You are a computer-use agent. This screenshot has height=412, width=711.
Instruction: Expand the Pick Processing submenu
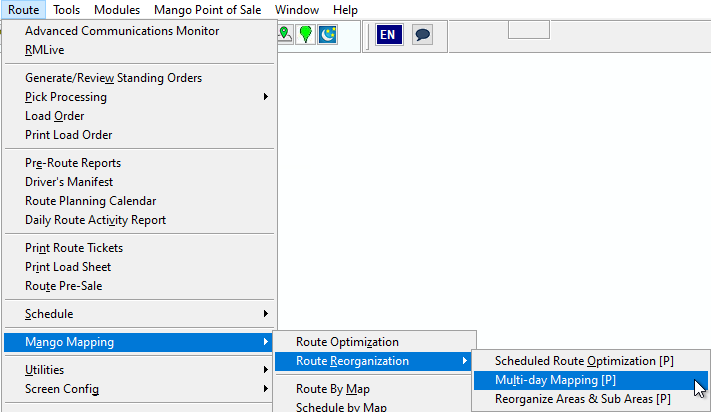tap(140, 97)
